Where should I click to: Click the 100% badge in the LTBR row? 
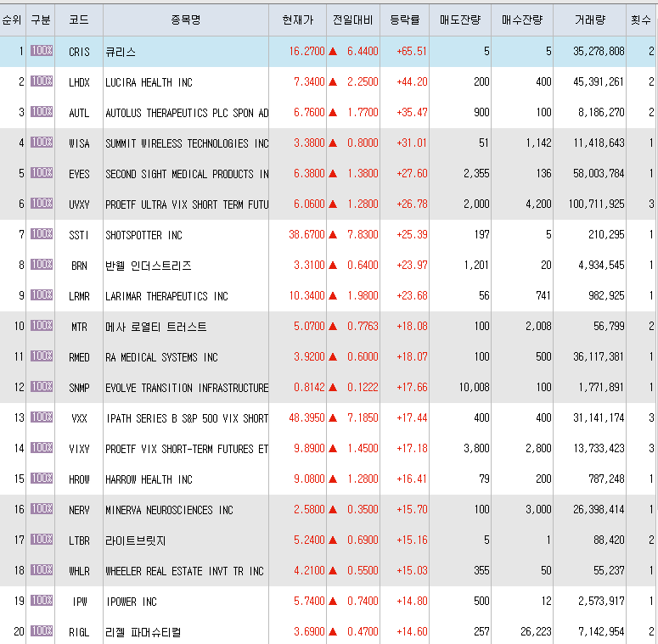click(x=42, y=540)
